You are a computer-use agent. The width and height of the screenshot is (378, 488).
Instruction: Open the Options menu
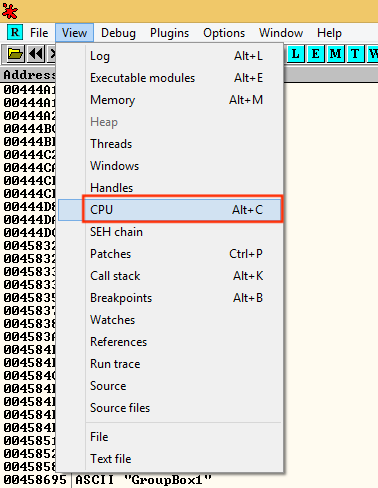[224, 33]
